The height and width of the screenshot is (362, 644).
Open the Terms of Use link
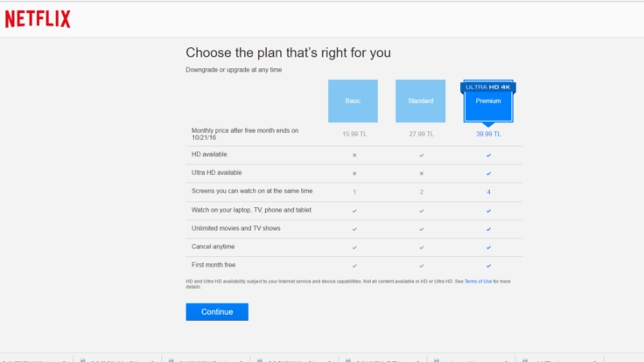(478, 282)
